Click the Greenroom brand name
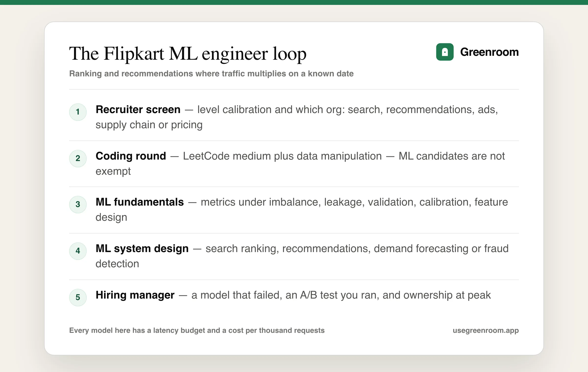The image size is (588, 372). [489, 52]
